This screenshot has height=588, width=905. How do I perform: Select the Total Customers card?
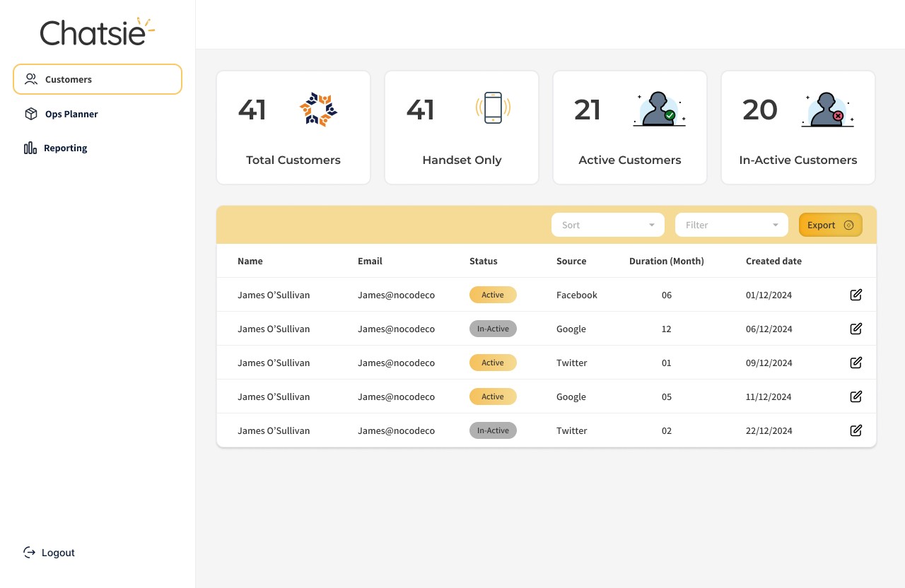[293, 127]
